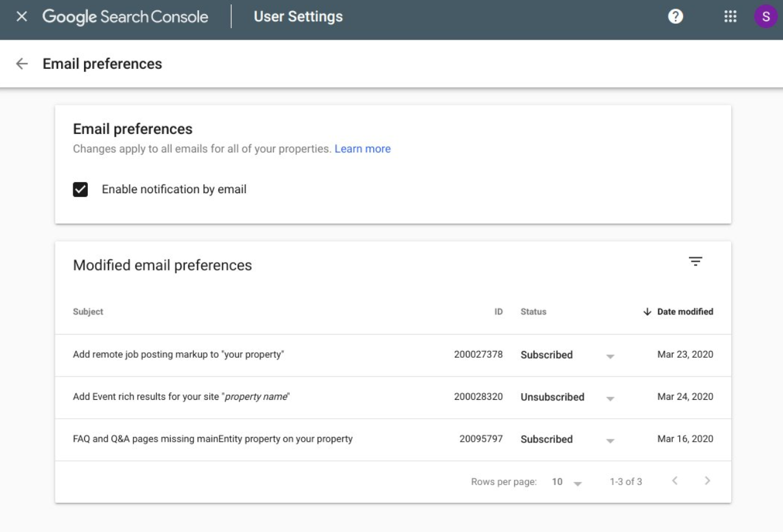Change status for Event rich results alert
This screenshot has height=532, width=783.
pyautogui.click(x=610, y=397)
